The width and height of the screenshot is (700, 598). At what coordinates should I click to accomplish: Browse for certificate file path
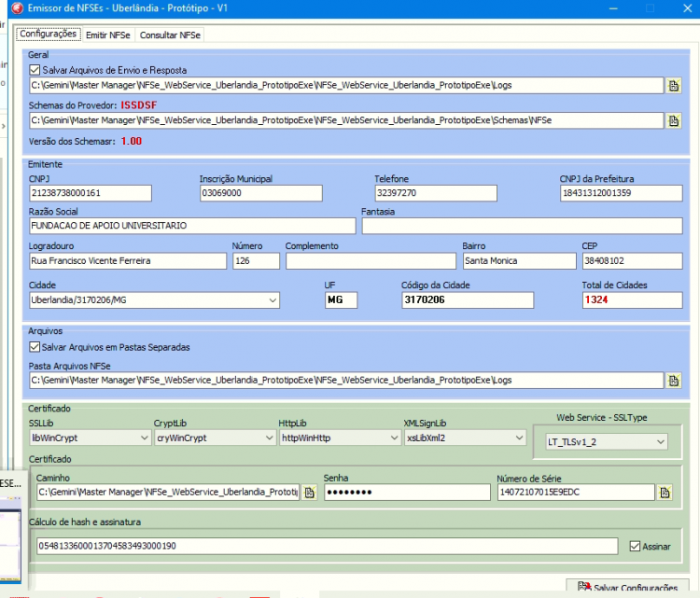pos(309,493)
